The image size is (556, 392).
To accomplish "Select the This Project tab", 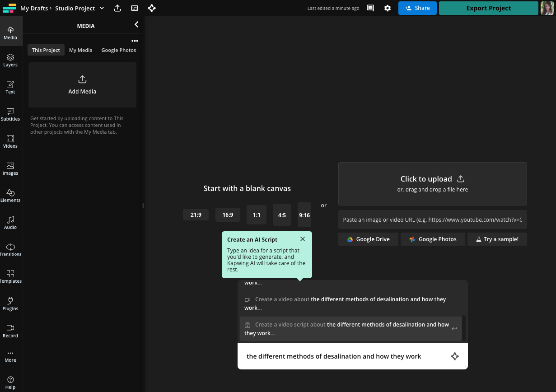I will [46, 50].
